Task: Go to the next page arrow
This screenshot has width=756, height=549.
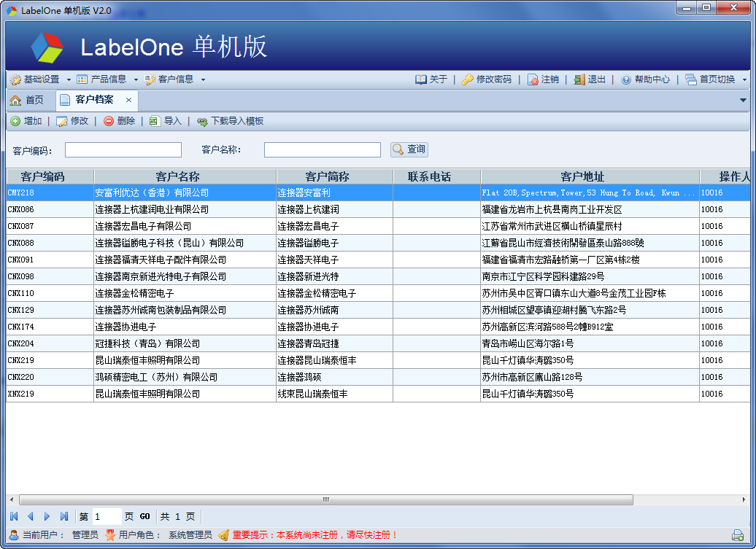Action: click(47, 516)
